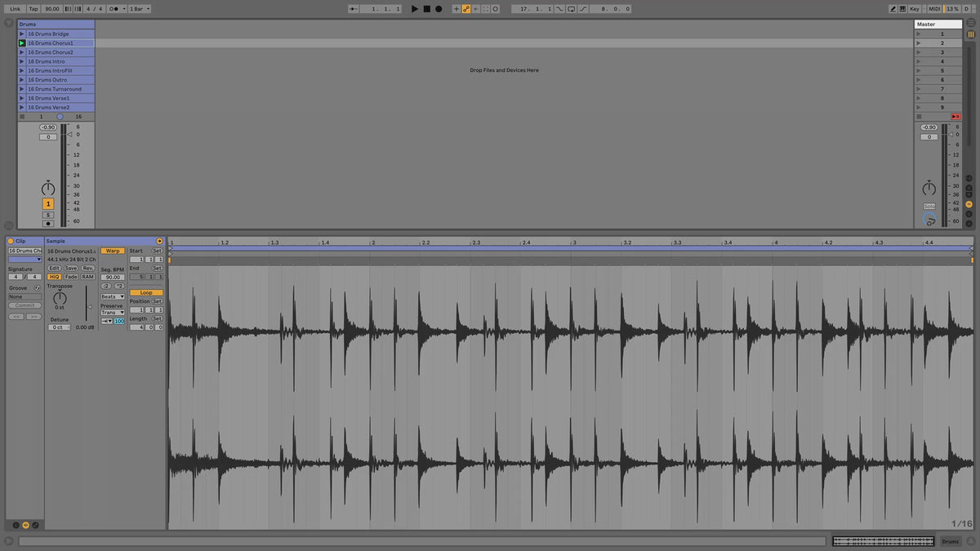Click the Drums track clip stop button
Screen dimensions: 980x551
pyautogui.click(x=22, y=117)
